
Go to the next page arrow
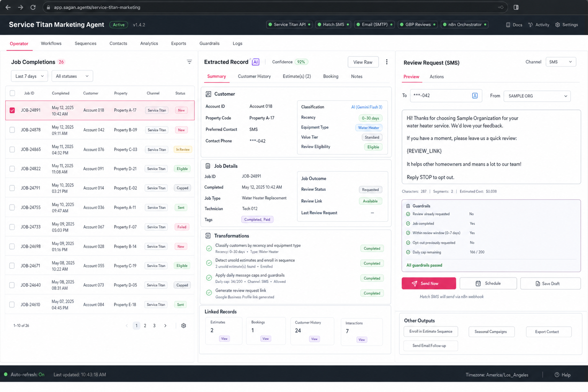[x=165, y=326]
